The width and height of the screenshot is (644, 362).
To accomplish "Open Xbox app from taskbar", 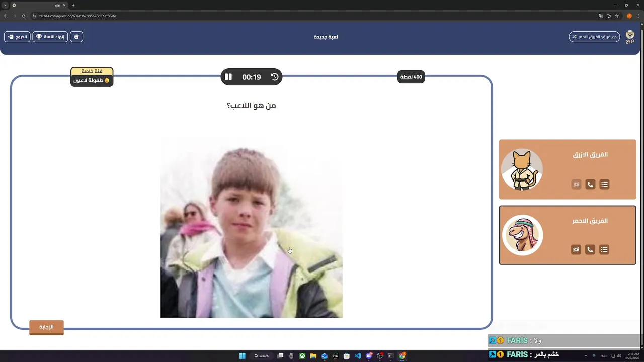I will click(302, 356).
